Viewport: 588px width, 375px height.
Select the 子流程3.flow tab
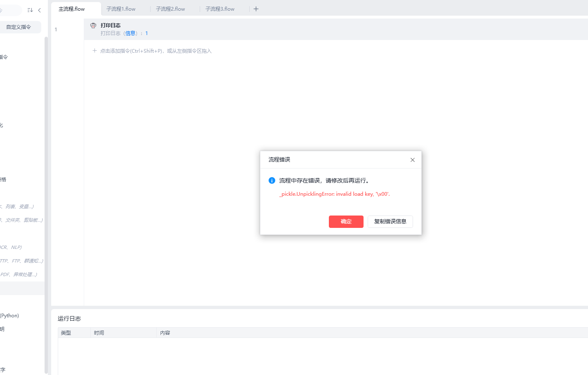(x=220, y=9)
